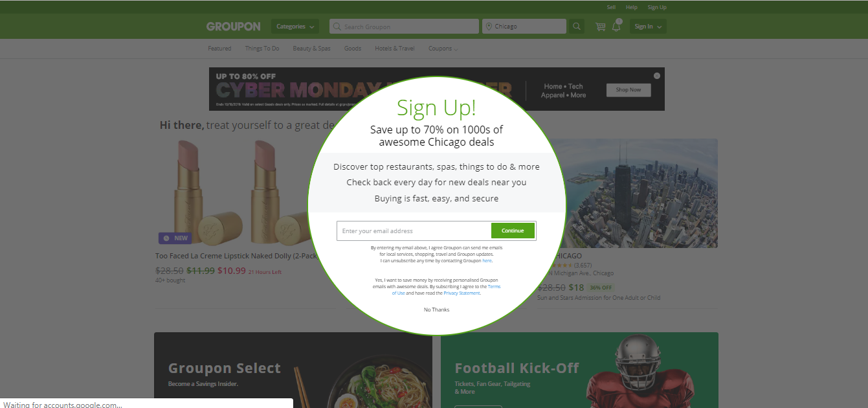Open the Sign In dropdown

(x=648, y=27)
